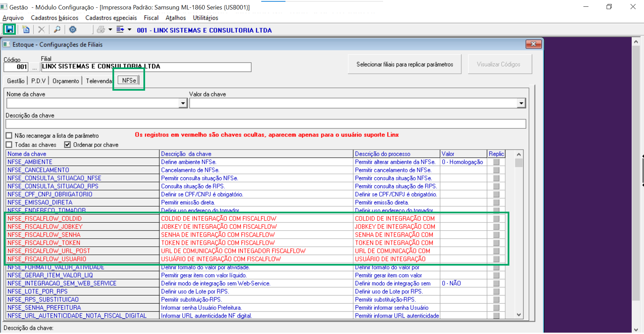Click the printer icon in toolbar
644x334 pixels.
101,30
